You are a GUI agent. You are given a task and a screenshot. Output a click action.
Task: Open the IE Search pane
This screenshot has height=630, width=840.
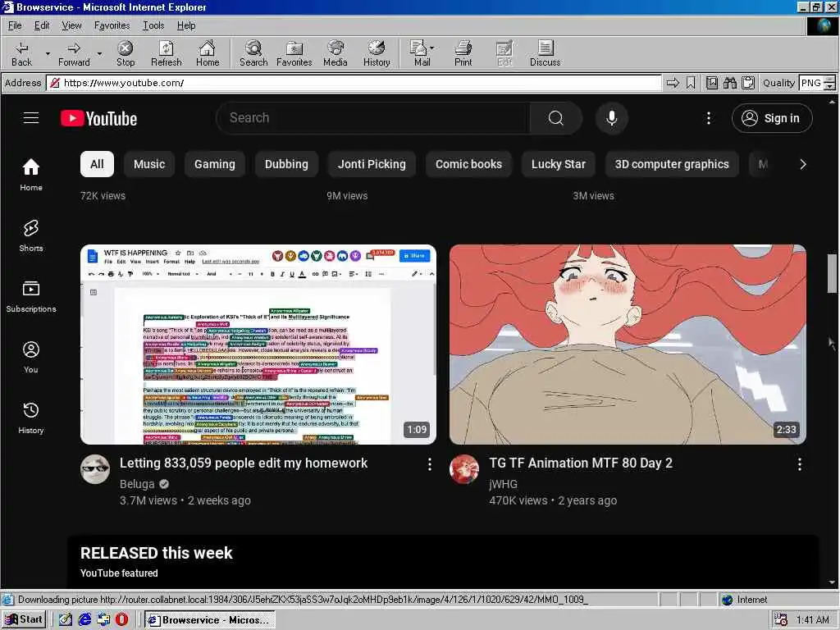253,53
